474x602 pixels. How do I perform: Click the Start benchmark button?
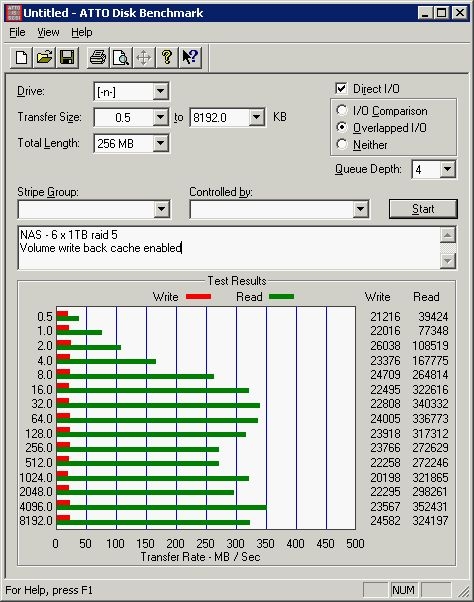pos(423,209)
